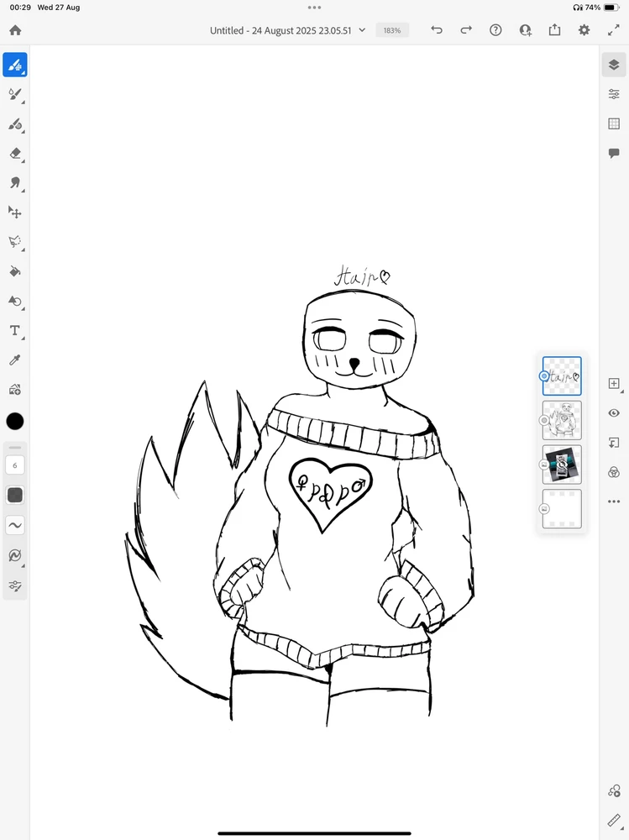Redo the last action
Image resolution: width=629 pixels, height=840 pixels.
coord(466,30)
